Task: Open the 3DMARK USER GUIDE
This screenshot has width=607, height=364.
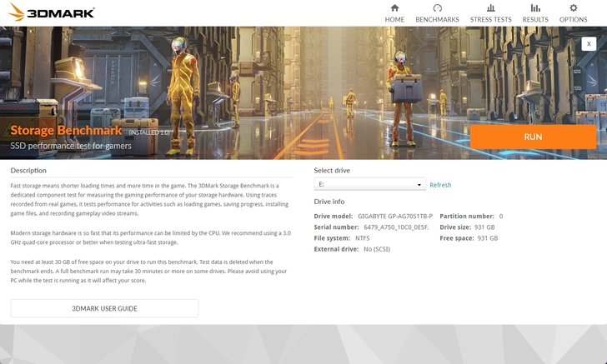Action: click(x=104, y=308)
